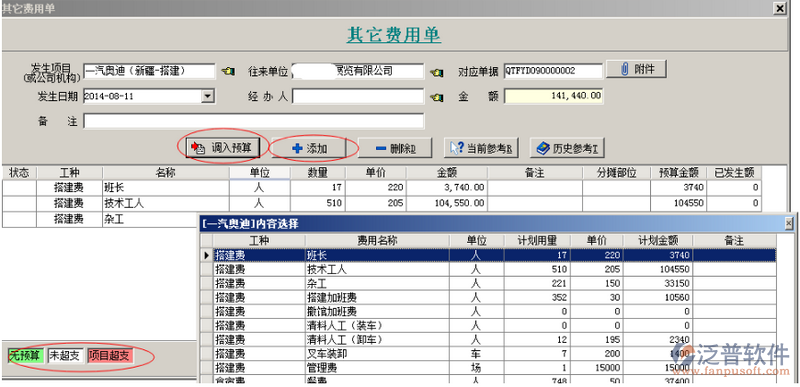This screenshot has height=387, width=800.
Task: Click the 删除 delete button
Action: [x=395, y=148]
